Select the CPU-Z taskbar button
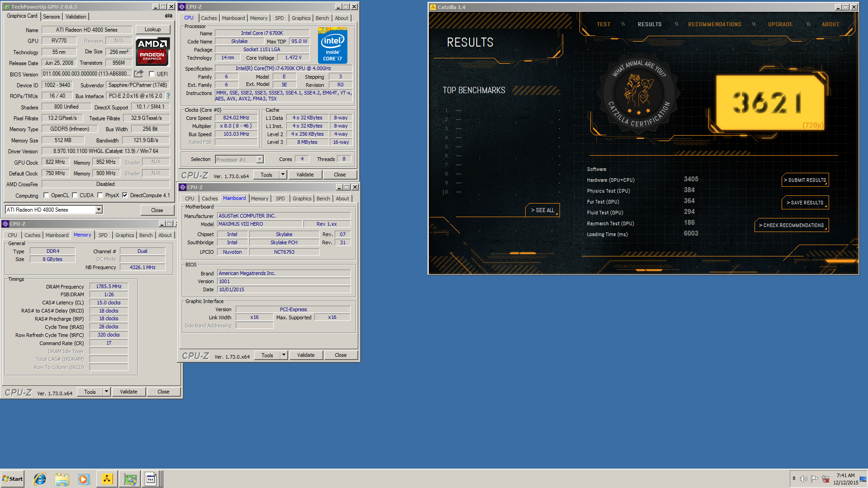 tap(151, 479)
